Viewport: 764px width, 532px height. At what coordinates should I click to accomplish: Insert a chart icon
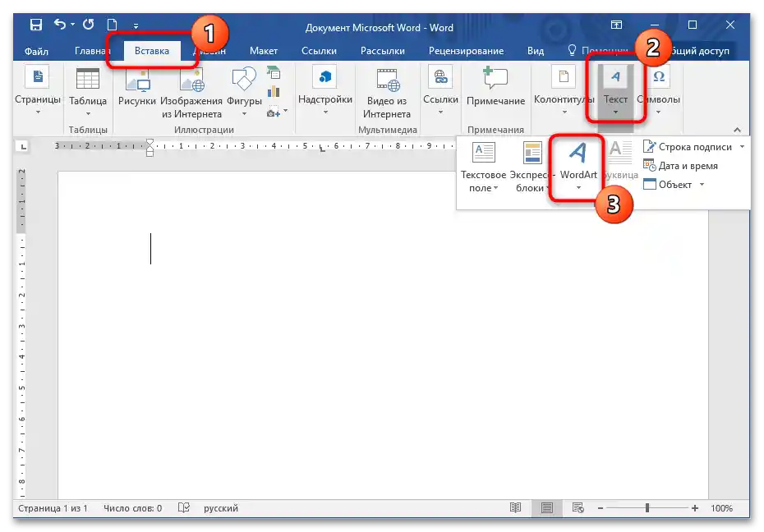tap(274, 91)
